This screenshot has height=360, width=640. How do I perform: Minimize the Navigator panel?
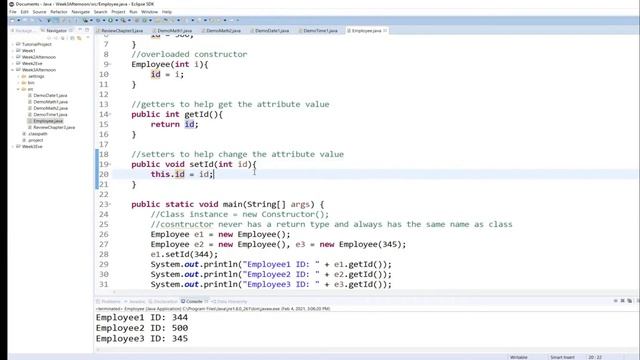coord(80,30)
